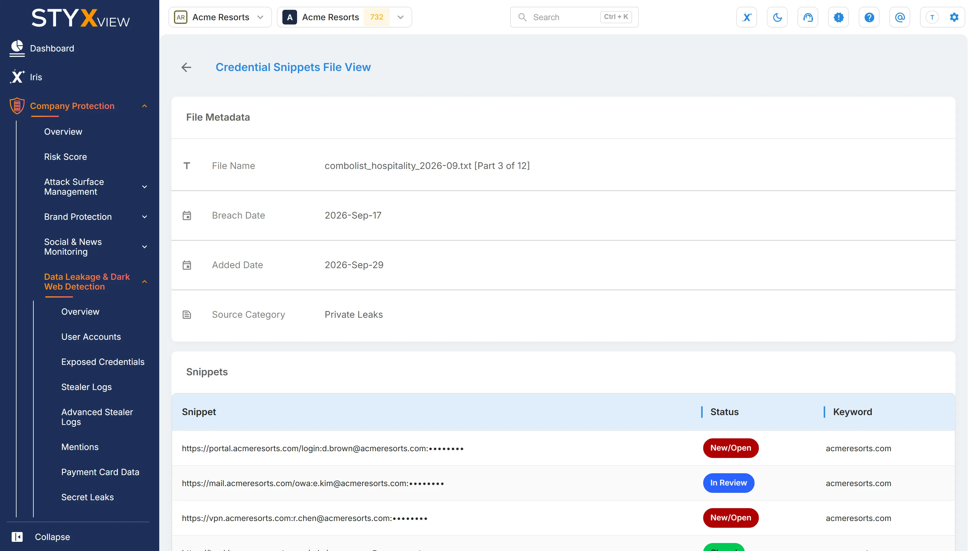Open Mentions page
The width and height of the screenshot is (980, 551).
[80, 447]
